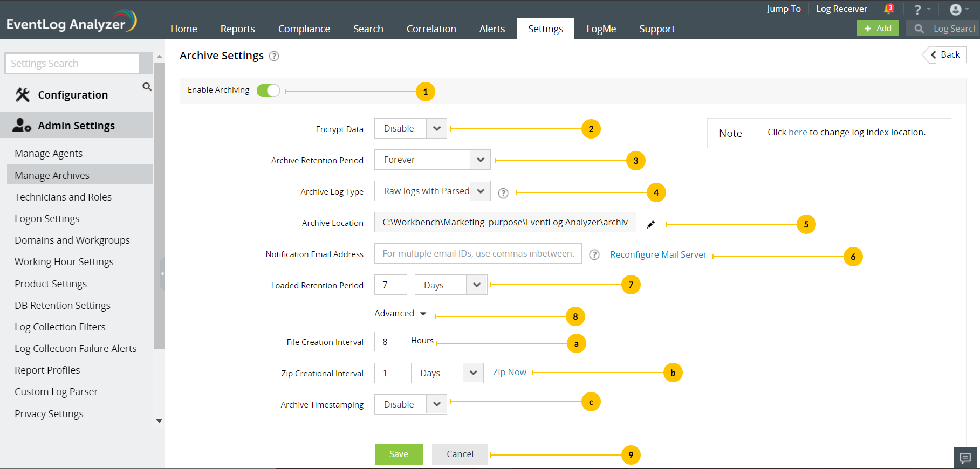Go to the Home tab

tap(184, 29)
